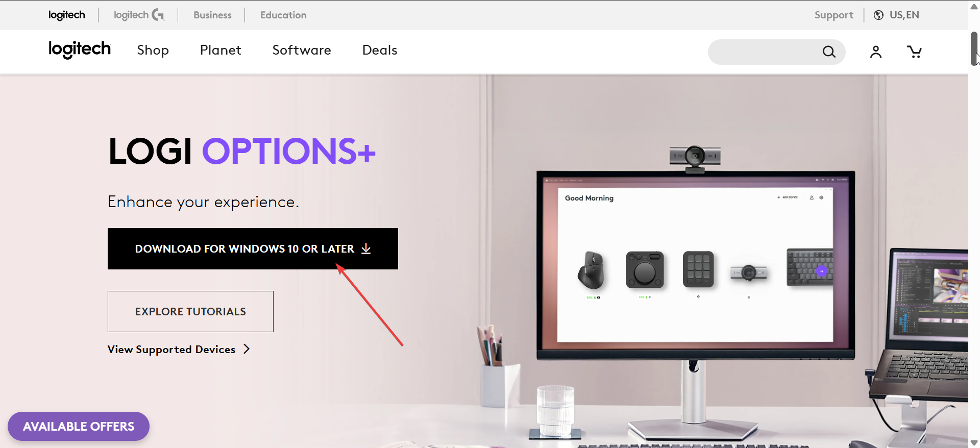Open the Planet menu

pos(220,50)
